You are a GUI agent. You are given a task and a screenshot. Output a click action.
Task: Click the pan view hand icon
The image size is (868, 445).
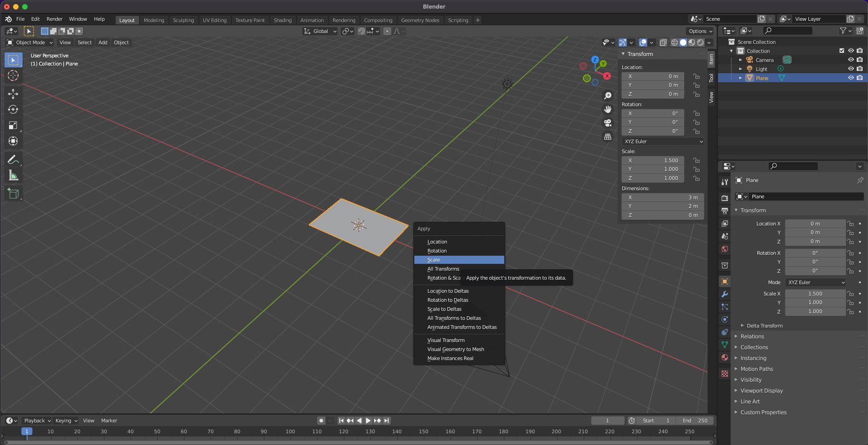[608, 109]
